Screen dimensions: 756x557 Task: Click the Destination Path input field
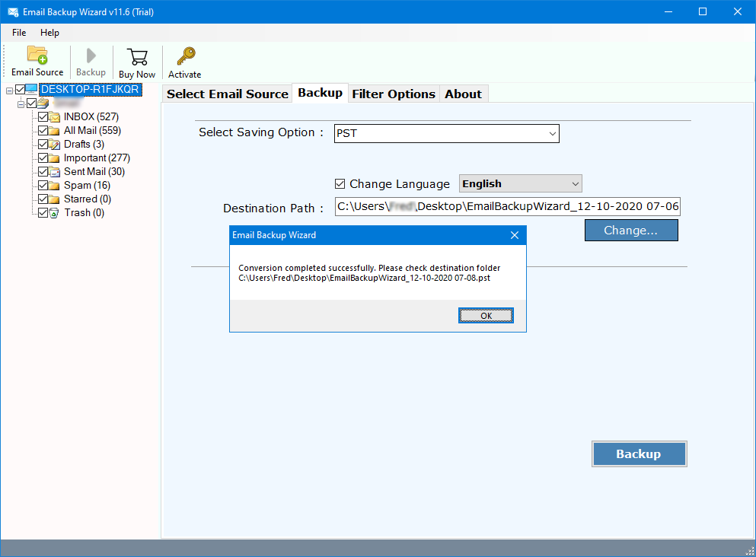pos(508,206)
